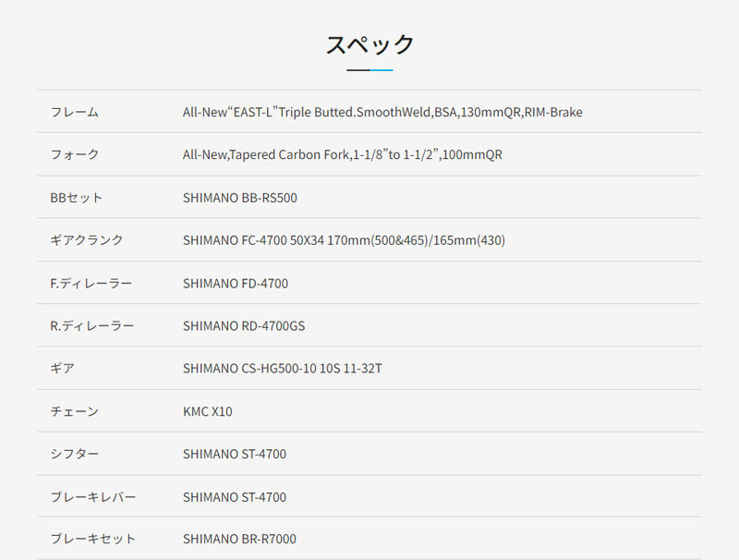Screen dimensions: 739x560
Task: Click SHIMANO ST-4700 in the ブレーキレバー row
Action: [235, 497]
